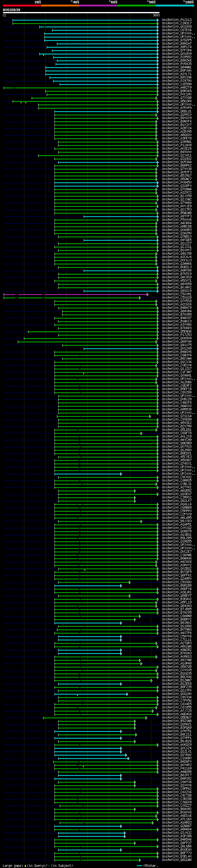Open hit UniRef100_A9TQE5
197x868 pixels.
[x=177, y=240]
